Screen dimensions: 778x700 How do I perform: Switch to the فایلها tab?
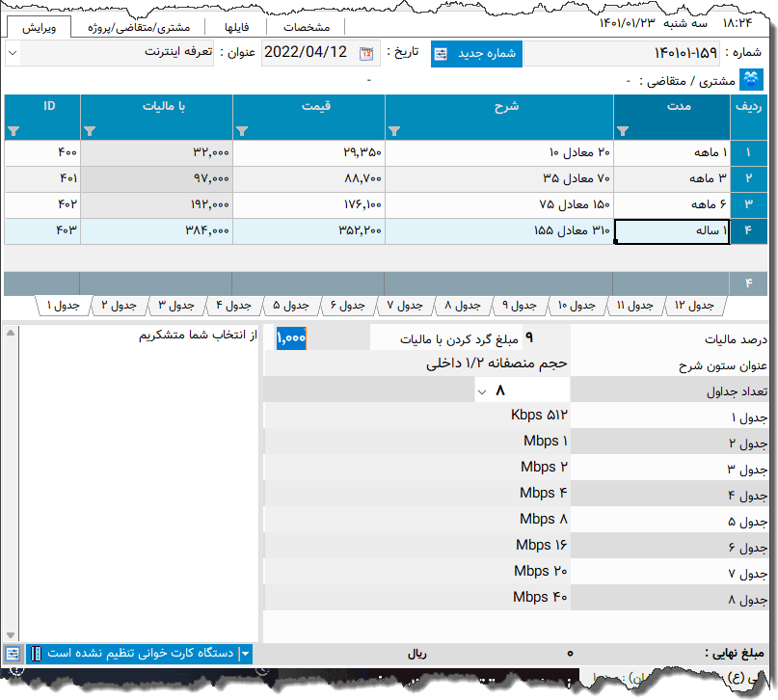(236, 27)
